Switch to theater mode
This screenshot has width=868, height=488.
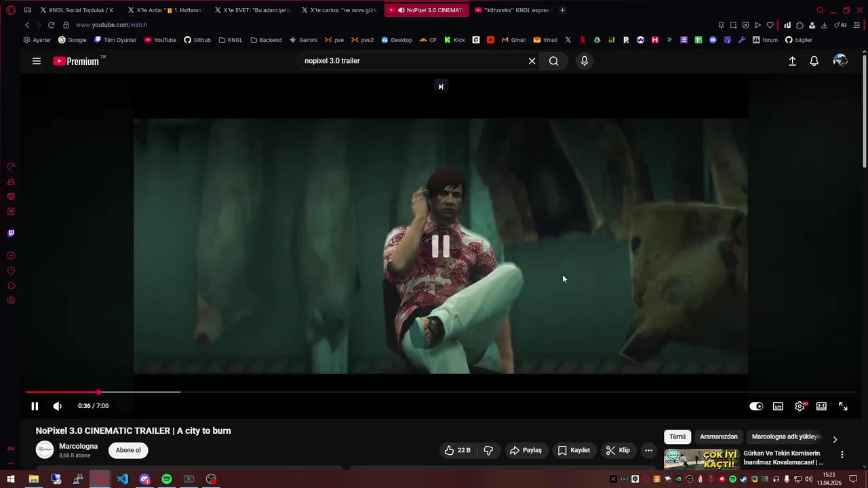coord(821,406)
